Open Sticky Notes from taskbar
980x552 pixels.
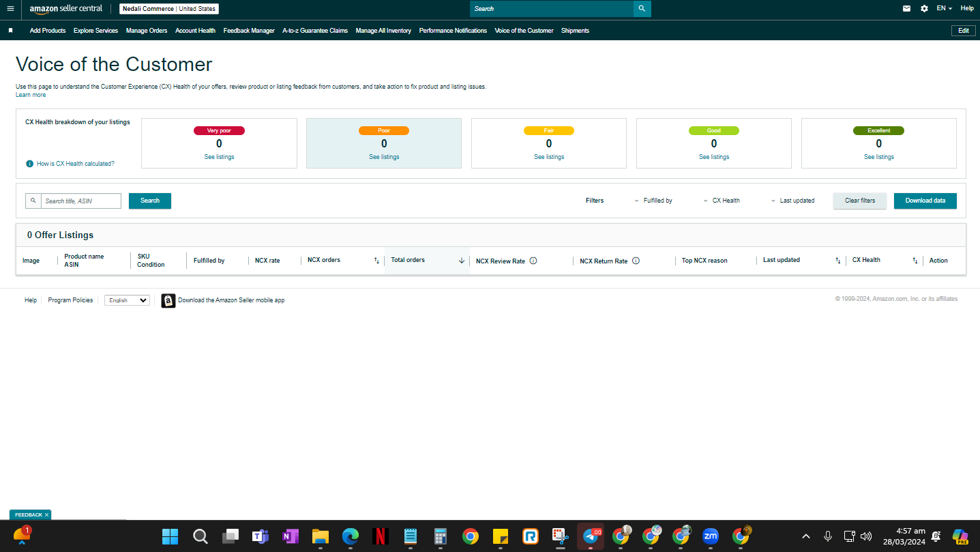click(x=501, y=536)
